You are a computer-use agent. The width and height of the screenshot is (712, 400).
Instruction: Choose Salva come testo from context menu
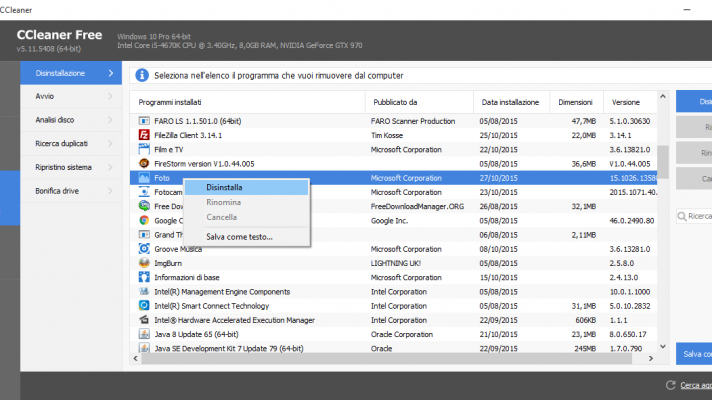(238, 237)
